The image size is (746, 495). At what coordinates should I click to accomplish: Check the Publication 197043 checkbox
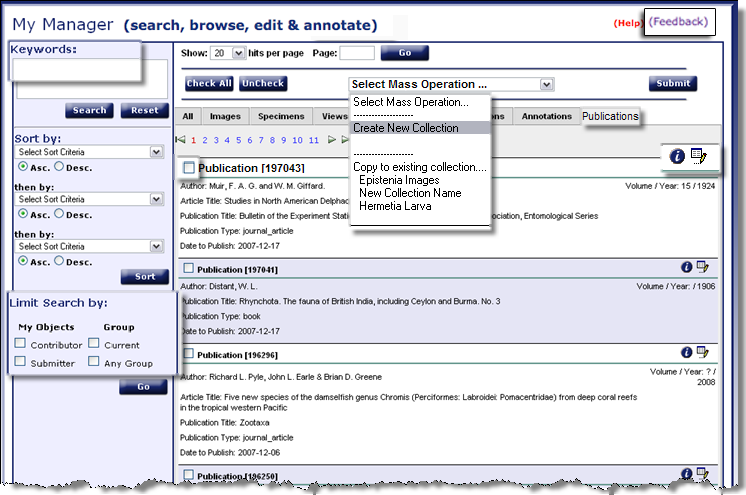coord(189,168)
